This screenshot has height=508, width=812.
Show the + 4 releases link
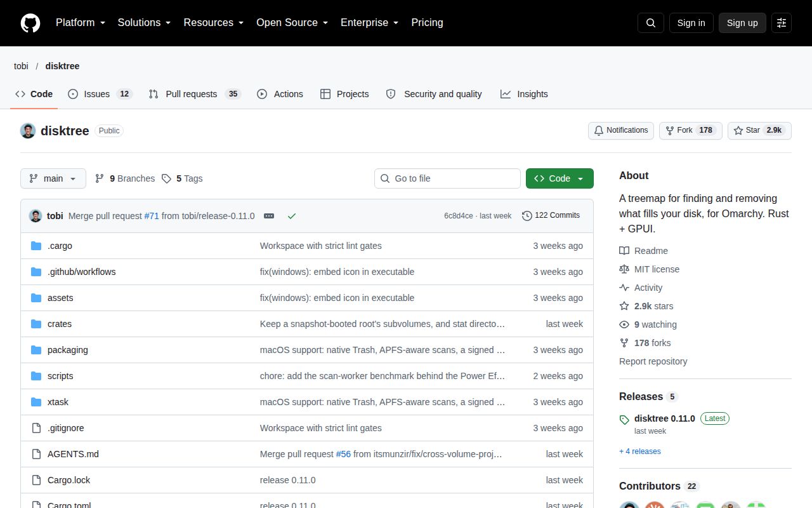639,451
